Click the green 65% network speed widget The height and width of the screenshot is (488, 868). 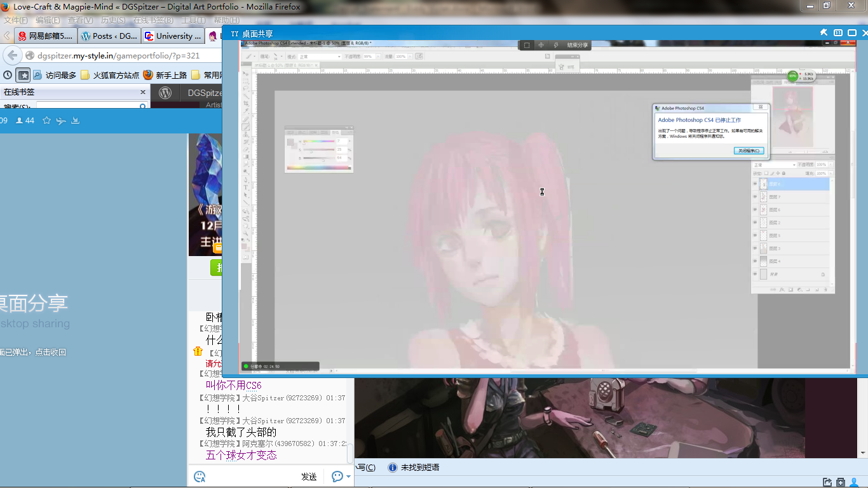[801, 76]
